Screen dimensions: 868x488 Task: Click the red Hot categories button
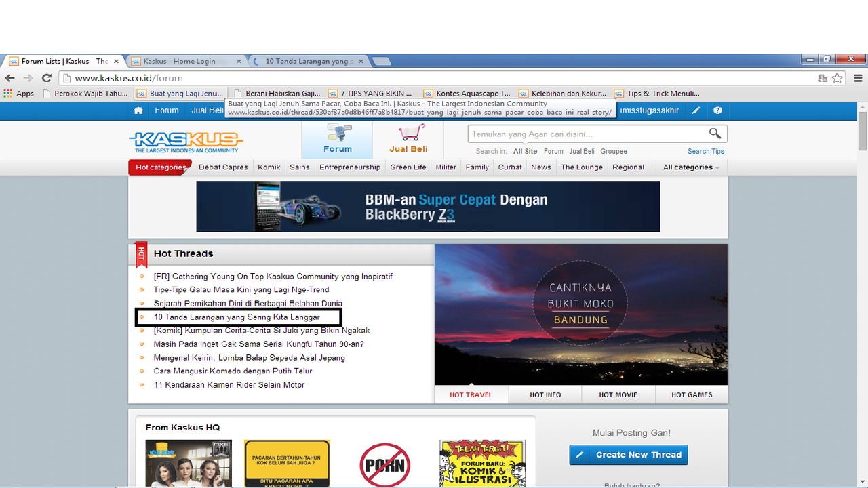[x=160, y=167]
